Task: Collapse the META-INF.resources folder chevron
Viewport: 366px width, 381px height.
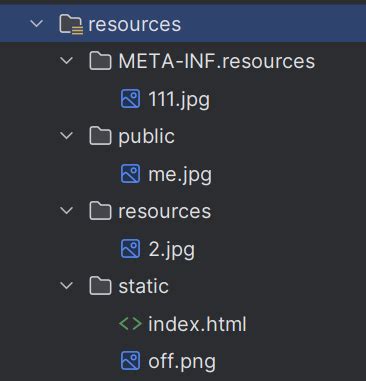Action: 67,61
